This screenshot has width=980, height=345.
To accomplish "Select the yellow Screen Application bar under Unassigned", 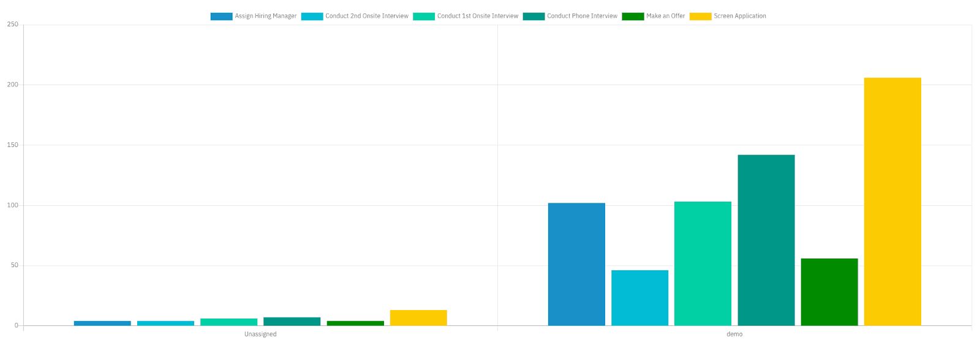I will [x=418, y=318].
